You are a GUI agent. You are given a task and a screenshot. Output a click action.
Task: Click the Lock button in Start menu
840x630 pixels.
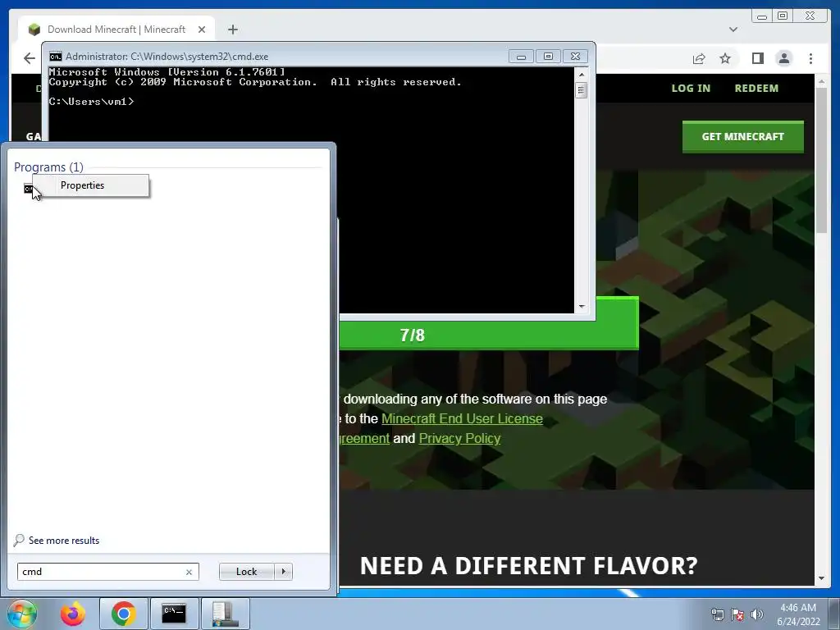click(246, 572)
